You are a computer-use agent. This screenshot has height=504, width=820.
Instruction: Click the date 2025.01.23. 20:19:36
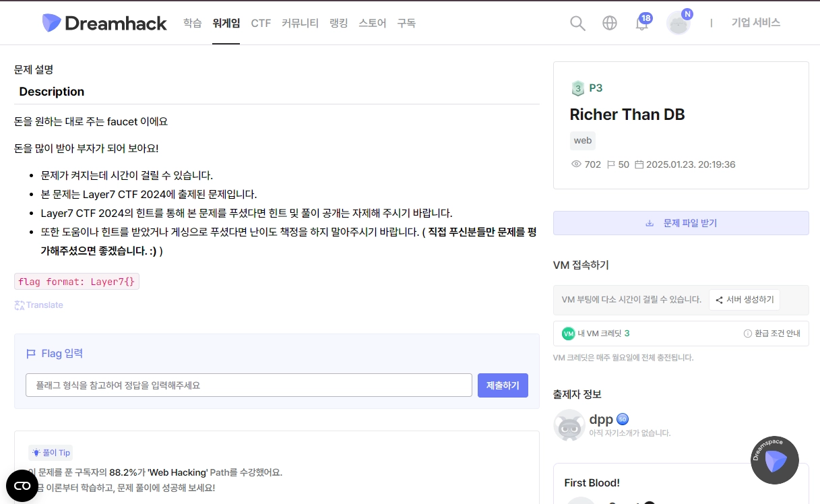click(691, 164)
